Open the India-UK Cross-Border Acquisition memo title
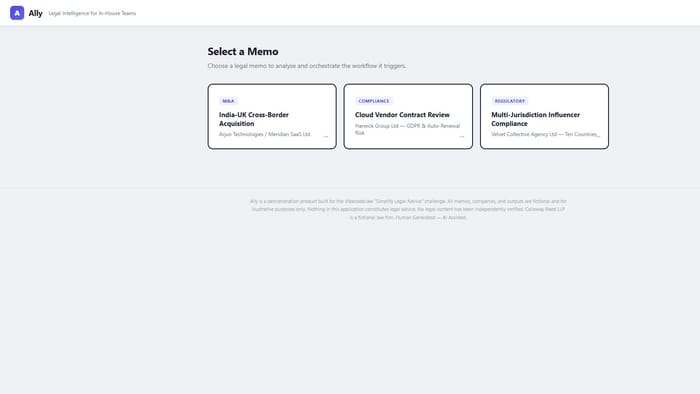 tap(254, 119)
